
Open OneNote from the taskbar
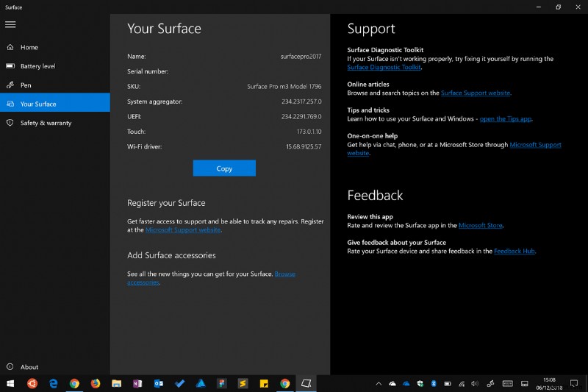coord(137,384)
